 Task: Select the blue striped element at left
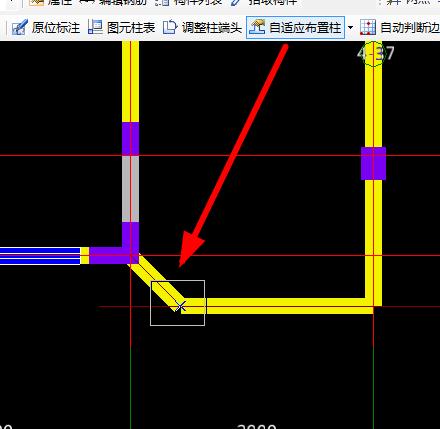[40, 256]
